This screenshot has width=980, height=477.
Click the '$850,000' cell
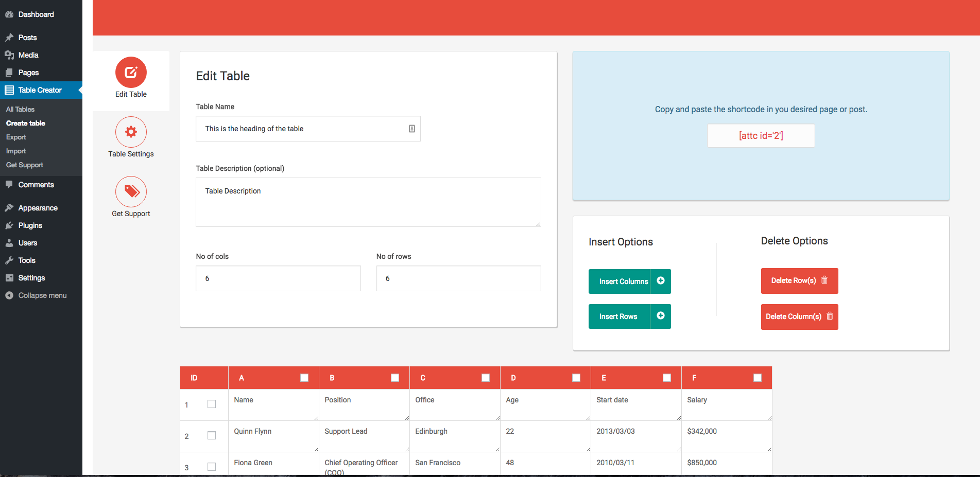(727, 464)
